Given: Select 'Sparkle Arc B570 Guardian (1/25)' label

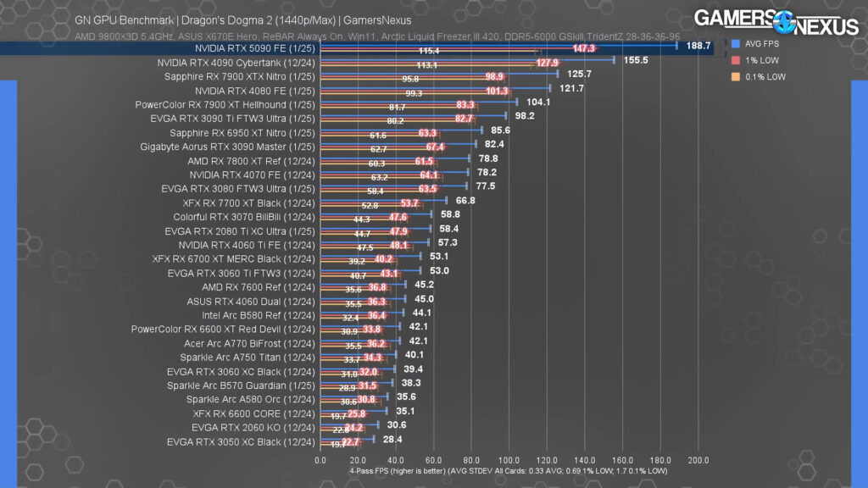Looking at the screenshot, I should (241, 386).
